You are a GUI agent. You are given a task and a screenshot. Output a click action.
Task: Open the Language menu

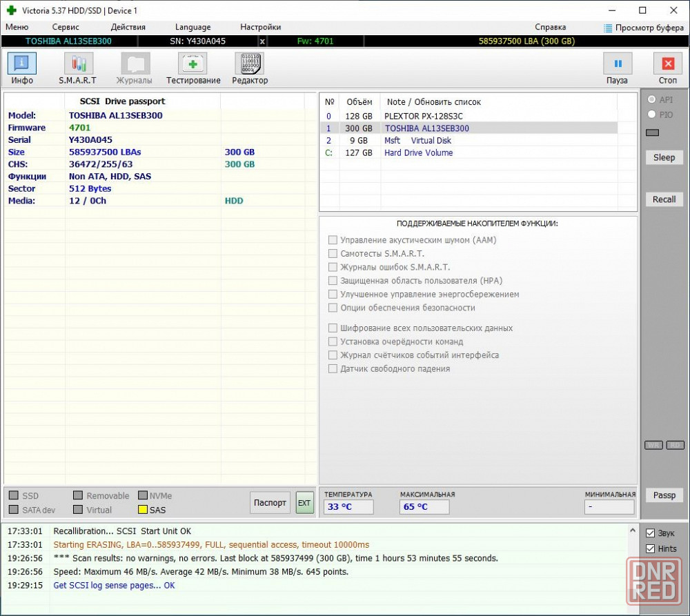click(193, 28)
